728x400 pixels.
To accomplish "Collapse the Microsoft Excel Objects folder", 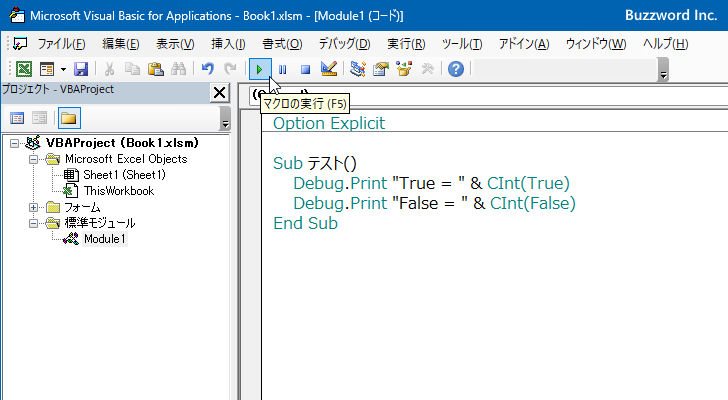I will pos(33,160).
